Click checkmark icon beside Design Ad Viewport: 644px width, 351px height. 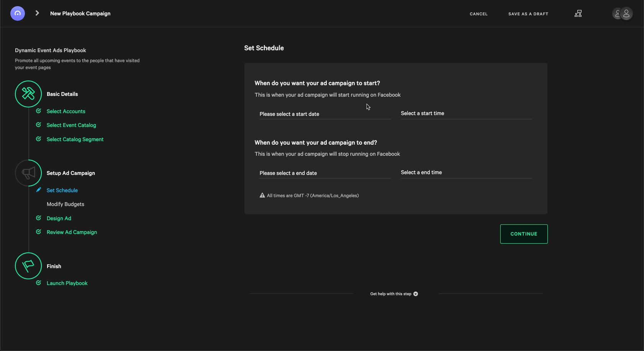[38, 218]
